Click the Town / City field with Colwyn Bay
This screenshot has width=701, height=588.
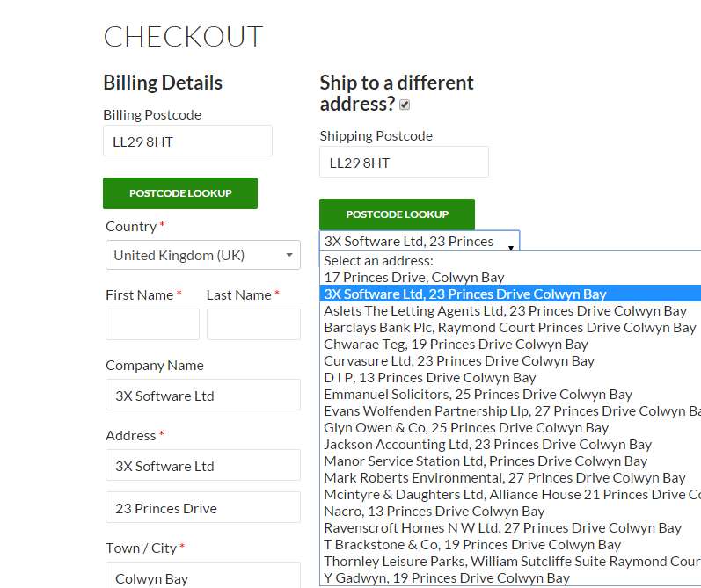point(203,576)
